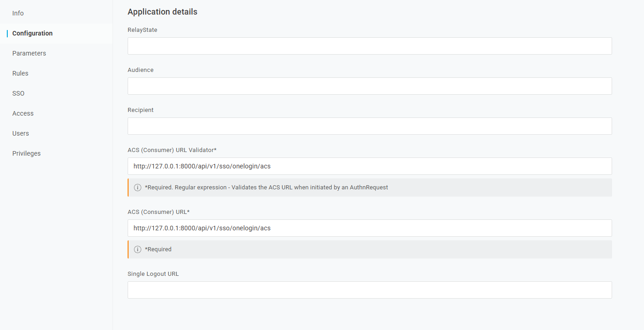This screenshot has width=644, height=330.
Task: Open the Rules section
Action: pos(21,73)
